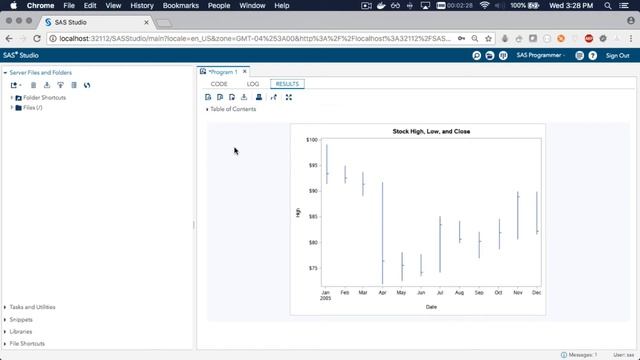640x360 pixels.
Task: Expand the Files (/) tree node
Action: pos(12,108)
